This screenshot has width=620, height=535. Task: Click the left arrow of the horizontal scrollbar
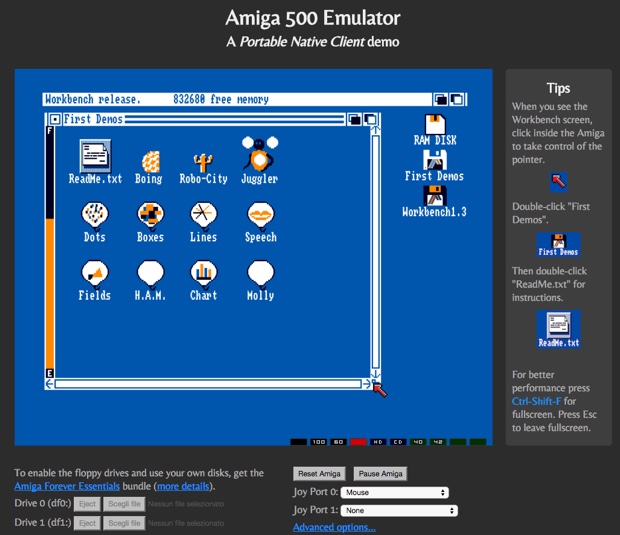click(50, 384)
